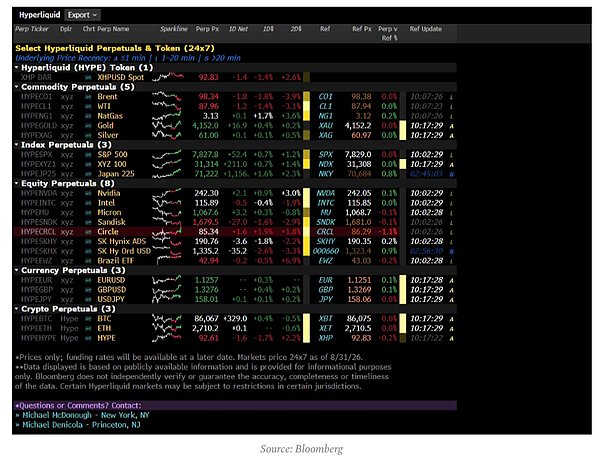Open chart icon for SK Hy Ord USD row
This screenshot has width=600, height=459.
pos(88,251)
